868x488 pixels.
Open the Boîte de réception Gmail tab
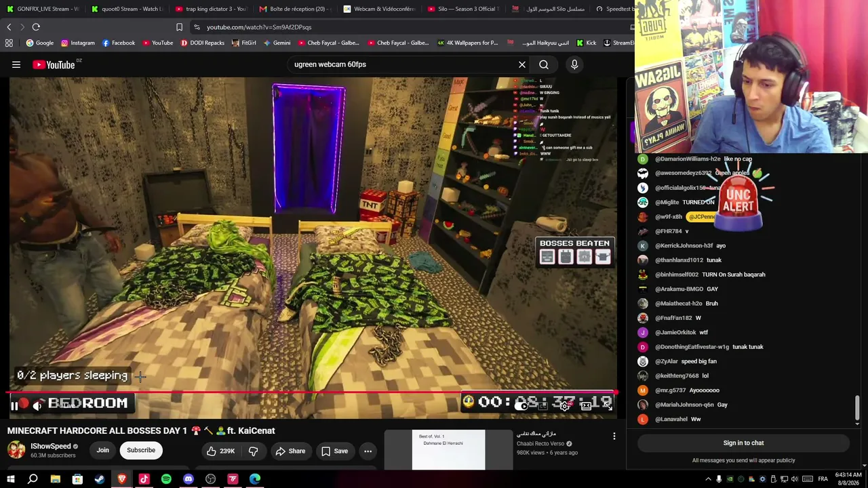tap(295, 9)
